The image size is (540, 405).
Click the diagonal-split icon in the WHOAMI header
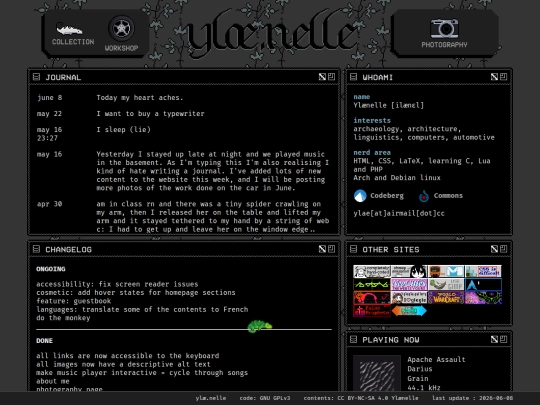pos(494,77)
